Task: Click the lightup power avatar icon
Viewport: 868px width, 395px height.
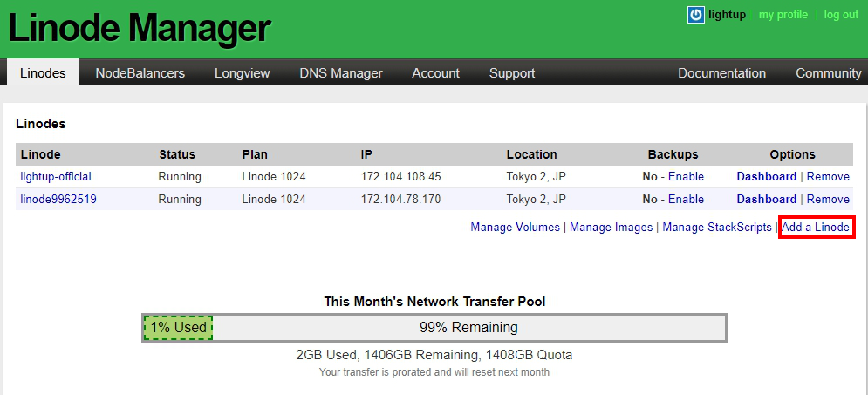Action: pos(695,15)
